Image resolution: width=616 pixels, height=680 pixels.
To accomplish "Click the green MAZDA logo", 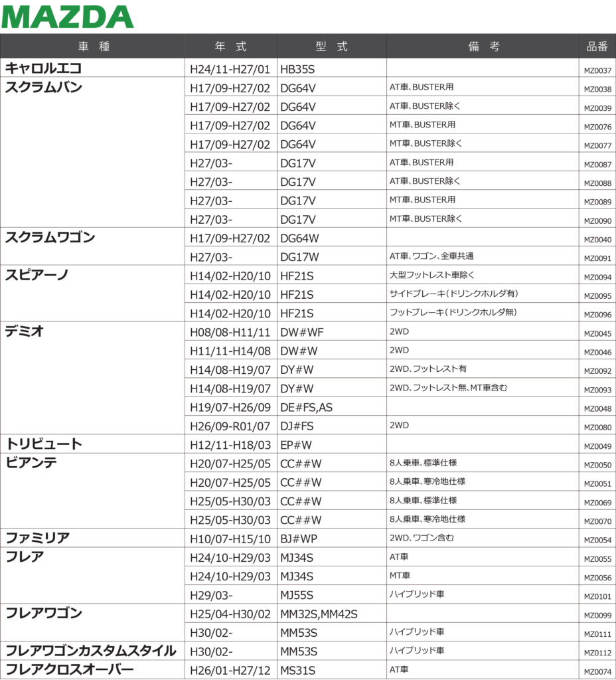I will click(x=68, y=17).
